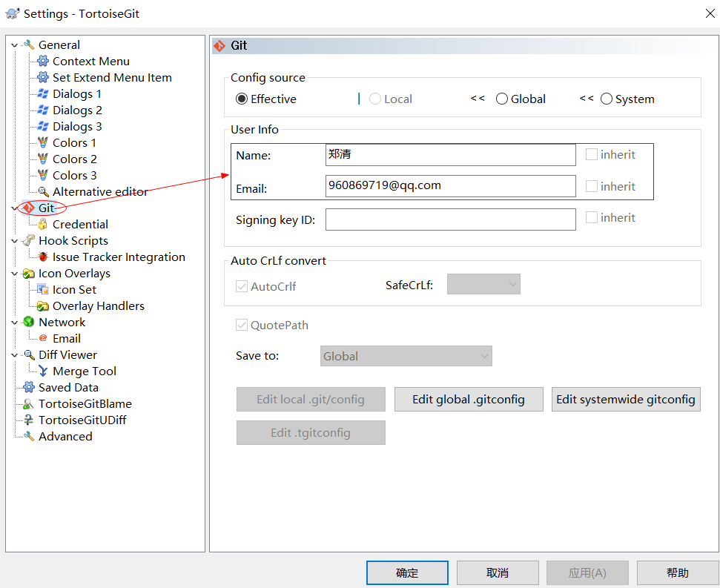720x588 pixels.
Task: Collapse the Icon Overlays tree node
Action: point(15,273)
